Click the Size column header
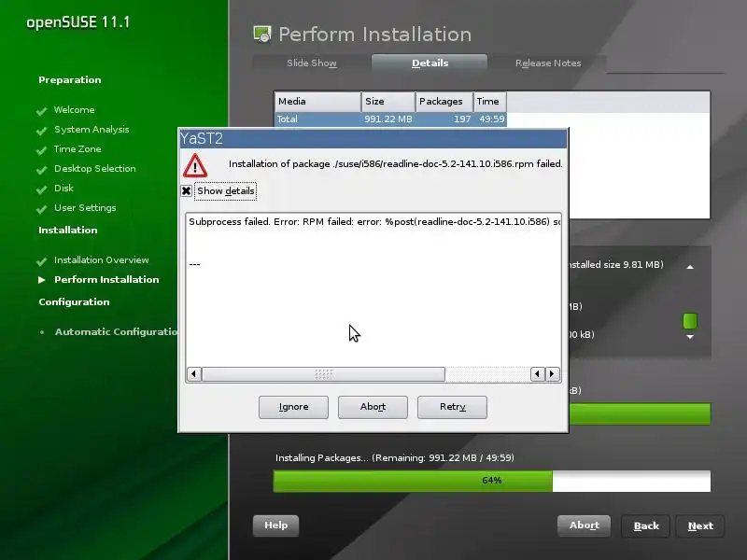 click(x=388, y=102)
